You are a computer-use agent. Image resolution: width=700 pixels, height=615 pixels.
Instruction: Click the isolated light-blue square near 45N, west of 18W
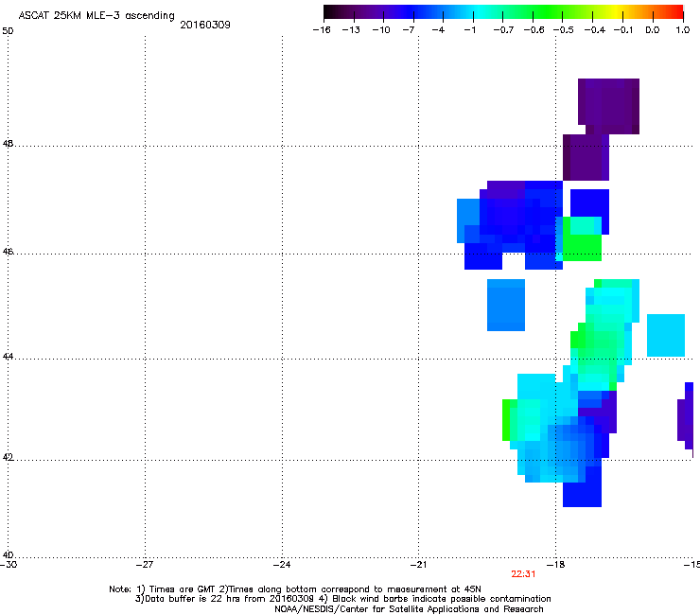pyautogui.click(x=506, y=305)
